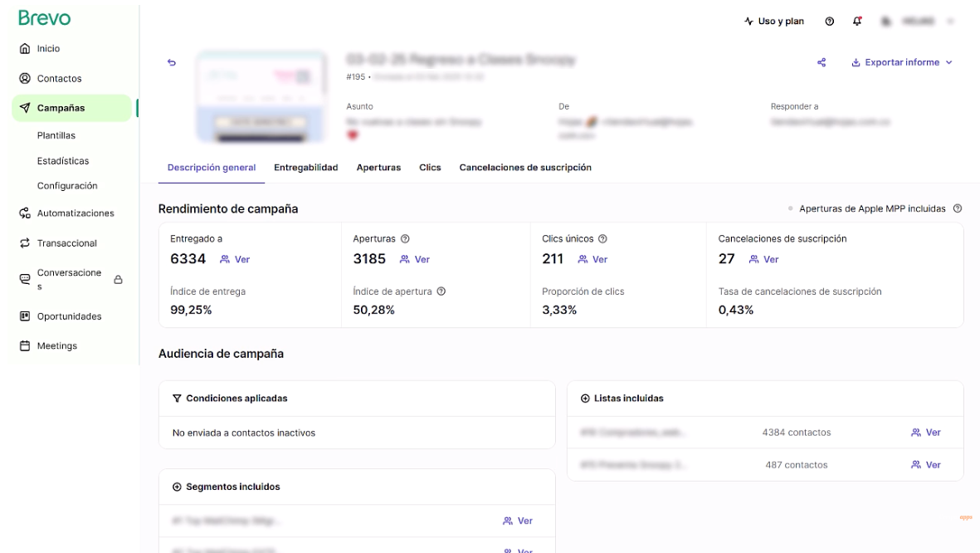
Task: Open Meetings calendar icon
Action: [x=25, y=345]
